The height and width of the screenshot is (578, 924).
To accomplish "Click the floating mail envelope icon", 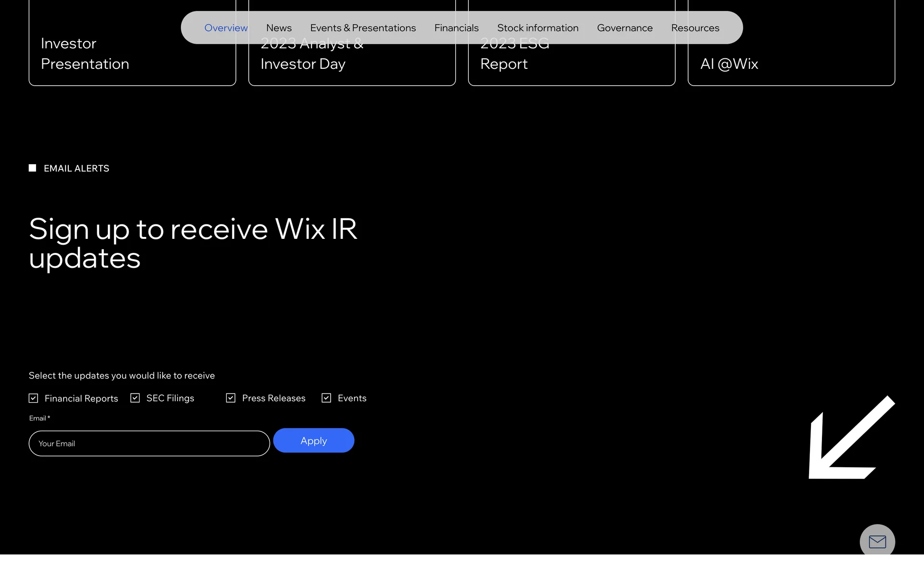I will [877, 541].
